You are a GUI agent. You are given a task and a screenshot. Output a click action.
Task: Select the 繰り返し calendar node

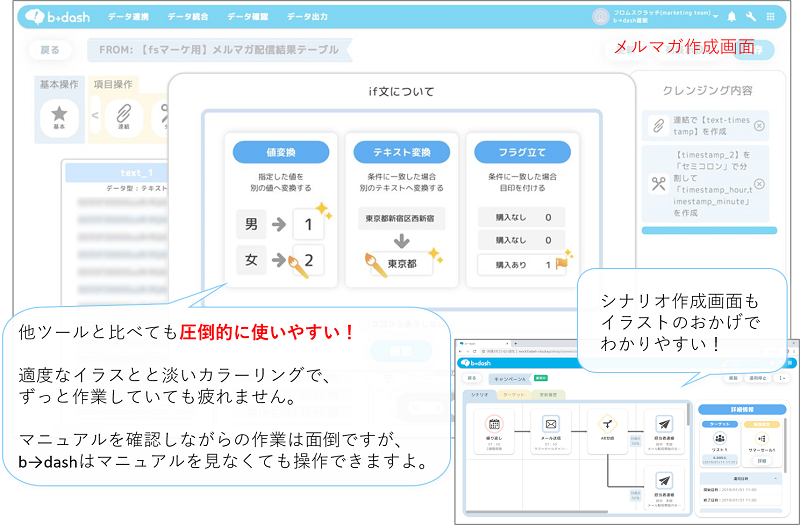click(494, 431)
